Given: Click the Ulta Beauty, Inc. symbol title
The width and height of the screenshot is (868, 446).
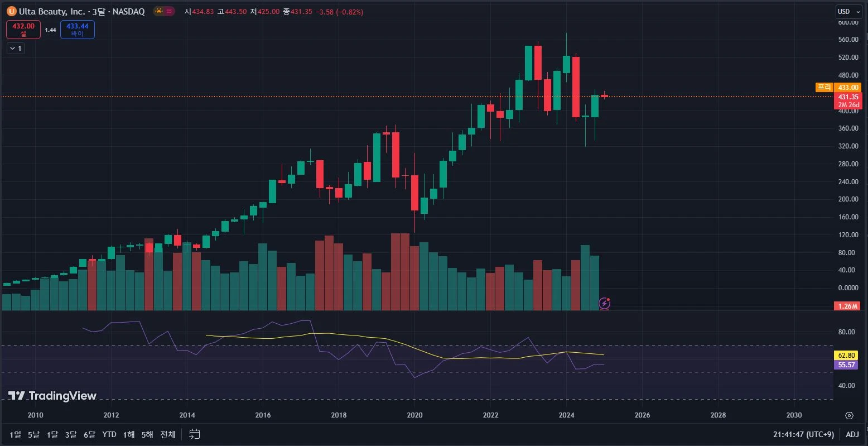Looking at the screenshot, I should pyautogui.click(x=51, y=11).
